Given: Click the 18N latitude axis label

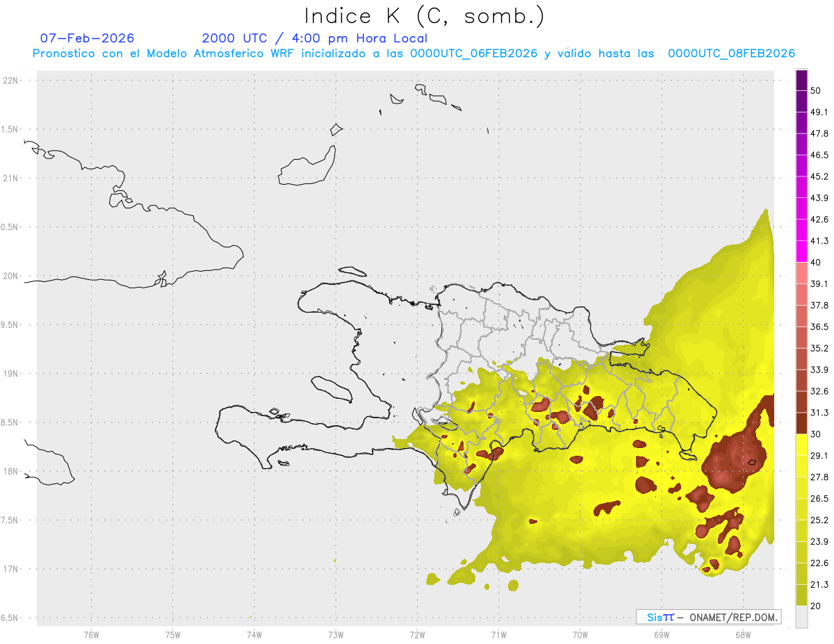Looking at the screenshot, I should coord(12,471).
